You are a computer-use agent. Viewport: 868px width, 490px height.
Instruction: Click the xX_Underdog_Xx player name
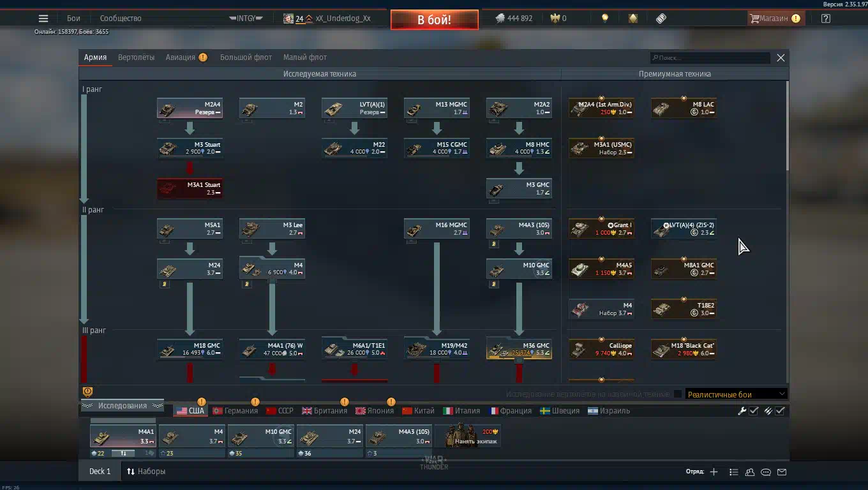click(x=343, y=19)
